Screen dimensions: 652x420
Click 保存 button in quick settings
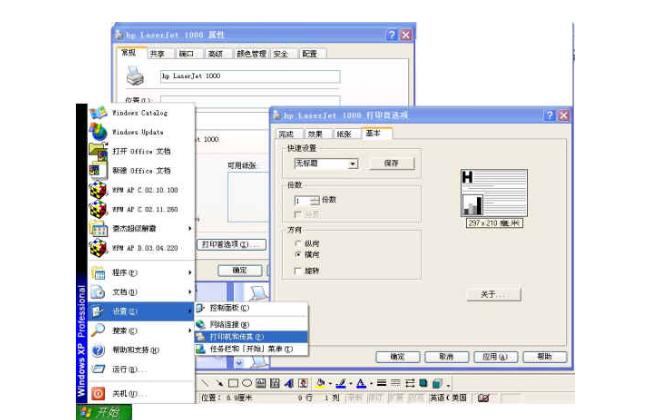(391, 163)
